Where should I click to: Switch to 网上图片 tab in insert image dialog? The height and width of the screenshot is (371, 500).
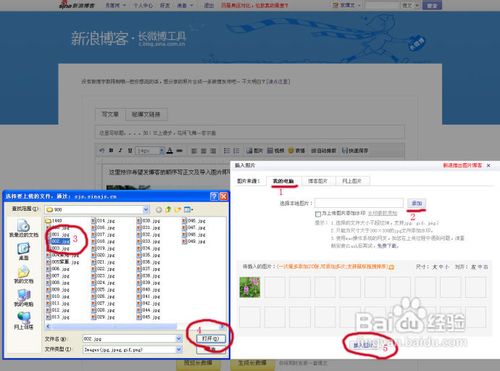point(352,181)
